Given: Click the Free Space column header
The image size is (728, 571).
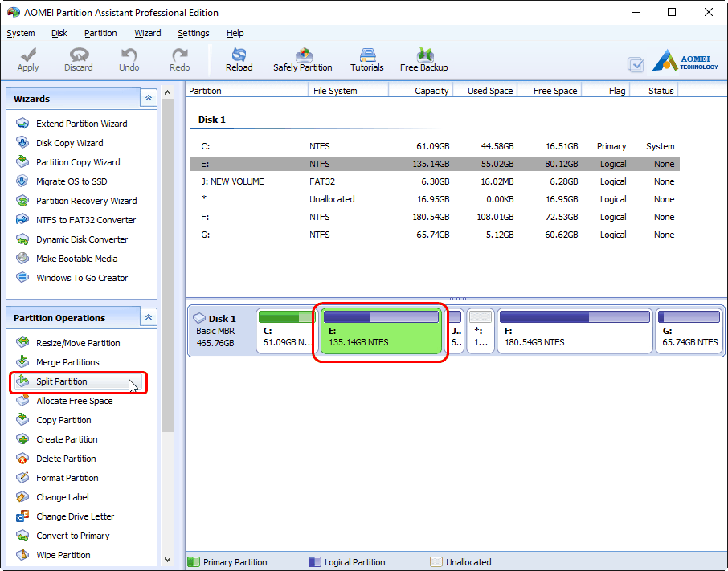Looking at the screenshot, I should [550, 91].
